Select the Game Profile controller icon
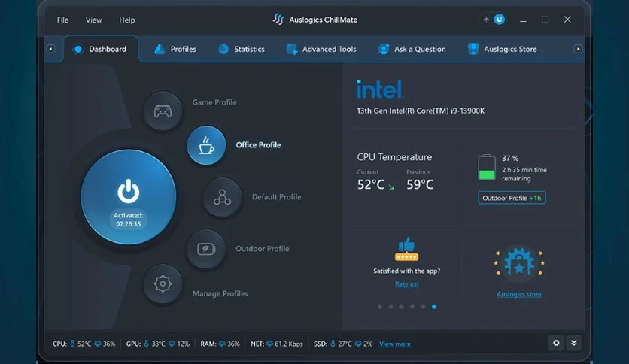Viewport: 629px width, 364px height. pyautogui.click(x=163, y=111)
